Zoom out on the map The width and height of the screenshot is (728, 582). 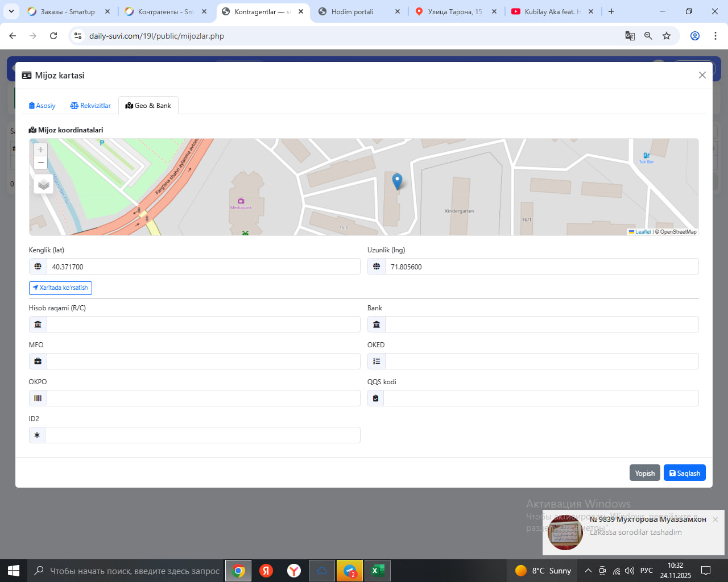point(40,163)
